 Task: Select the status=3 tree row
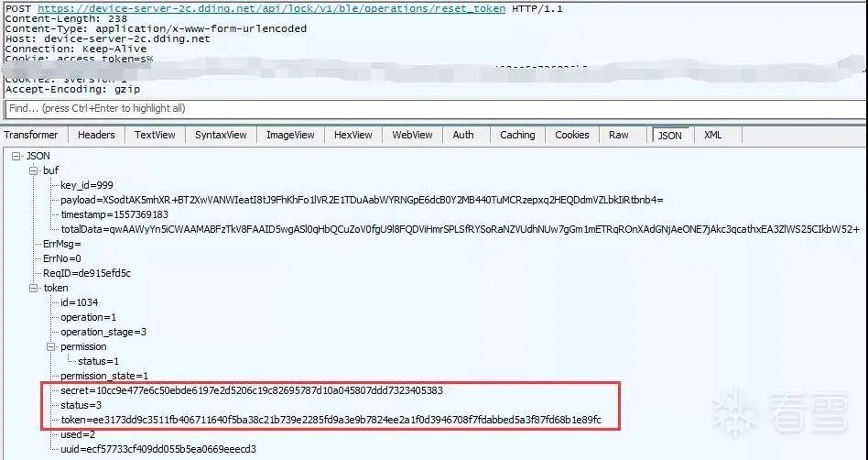[x=81, y=405]
